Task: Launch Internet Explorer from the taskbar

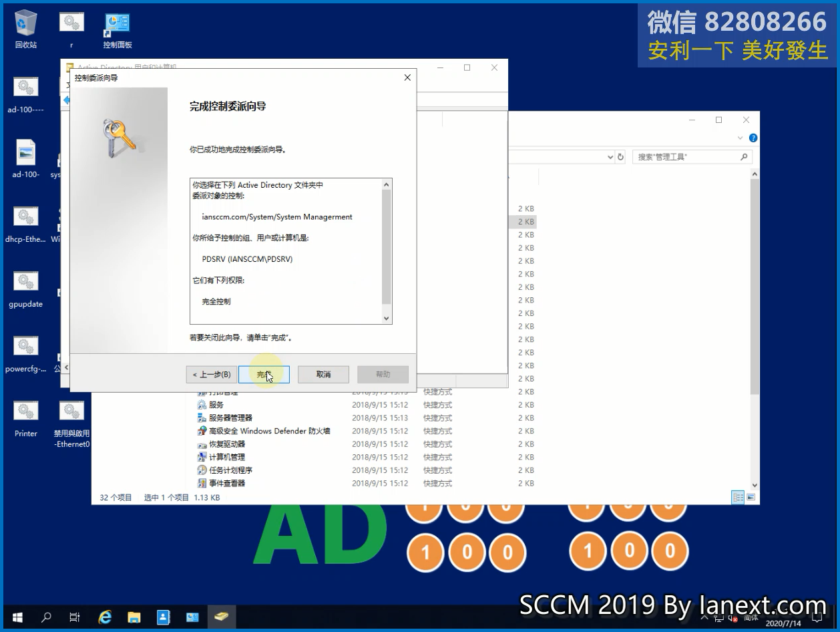Action: 105,617
